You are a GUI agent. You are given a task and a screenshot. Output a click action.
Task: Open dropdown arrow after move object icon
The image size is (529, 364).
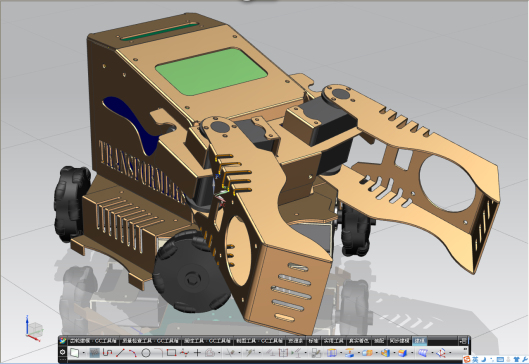pyautogui.click(x=450, y=353)
